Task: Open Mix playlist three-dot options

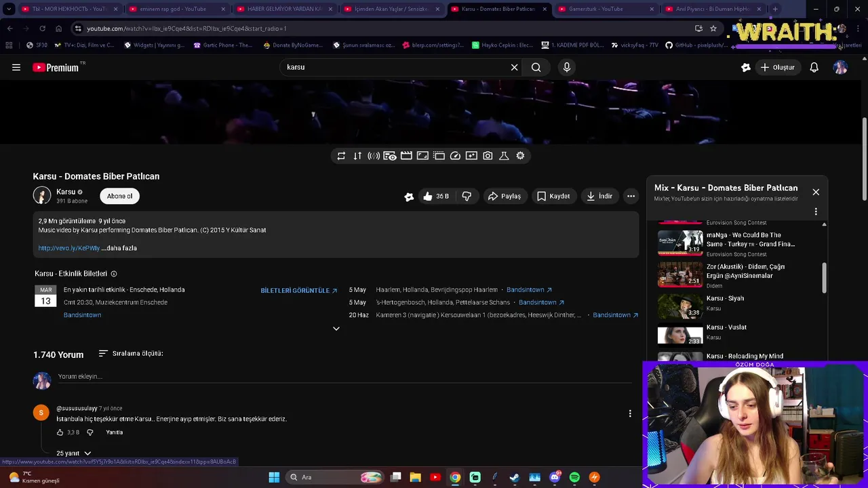Action: (816, 211)
